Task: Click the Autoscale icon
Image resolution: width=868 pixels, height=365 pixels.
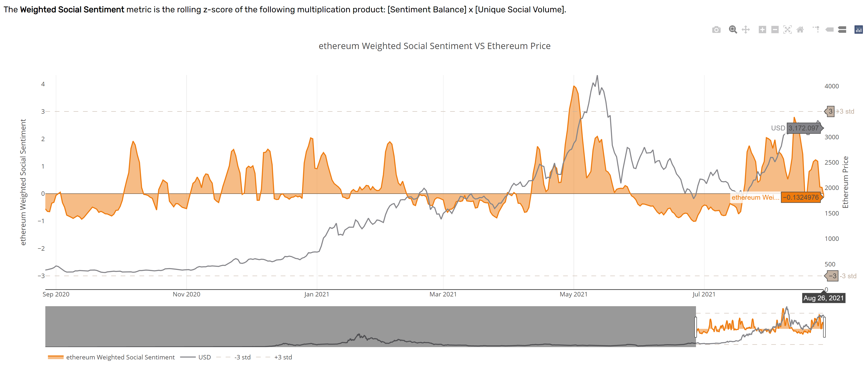Action: click(788, 30)
